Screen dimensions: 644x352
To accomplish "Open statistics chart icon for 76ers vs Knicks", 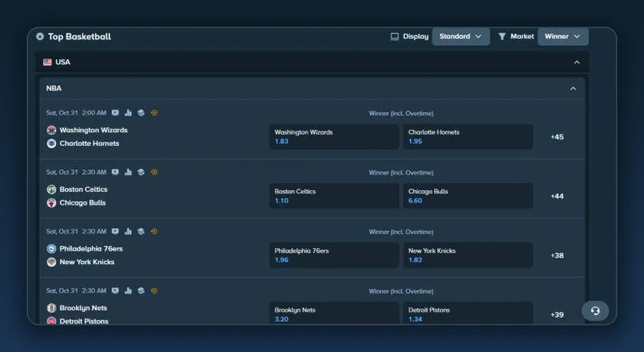I will [x=128, y=231].
